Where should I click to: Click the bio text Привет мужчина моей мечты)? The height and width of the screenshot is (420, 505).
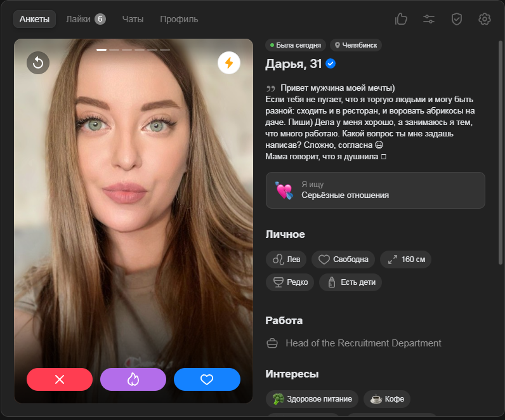338,88
